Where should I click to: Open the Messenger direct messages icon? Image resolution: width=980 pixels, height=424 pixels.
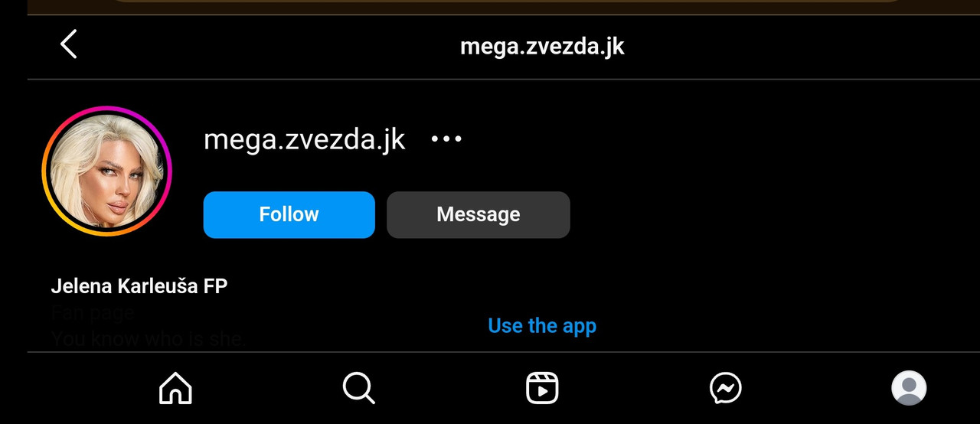[x=726, y=388]
